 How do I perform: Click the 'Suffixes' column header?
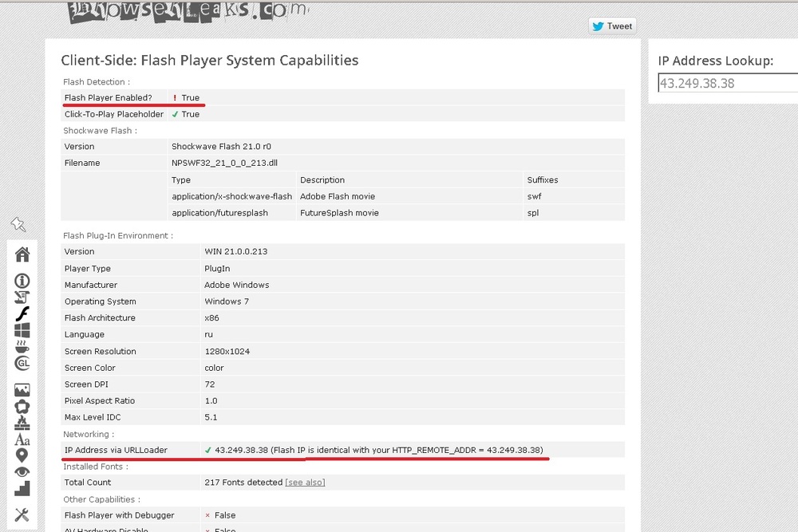tap(543, 180)
